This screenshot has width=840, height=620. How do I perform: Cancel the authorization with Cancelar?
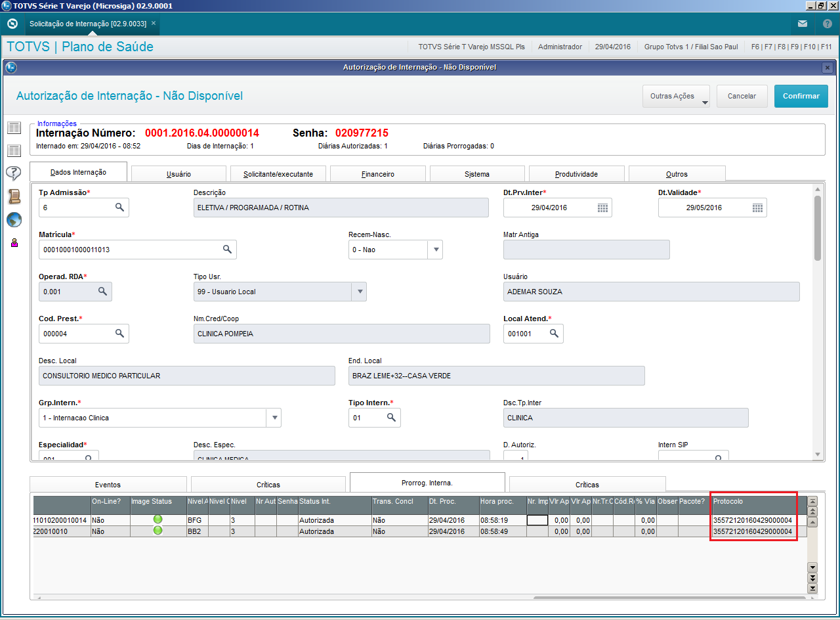(x=742, y=96)
